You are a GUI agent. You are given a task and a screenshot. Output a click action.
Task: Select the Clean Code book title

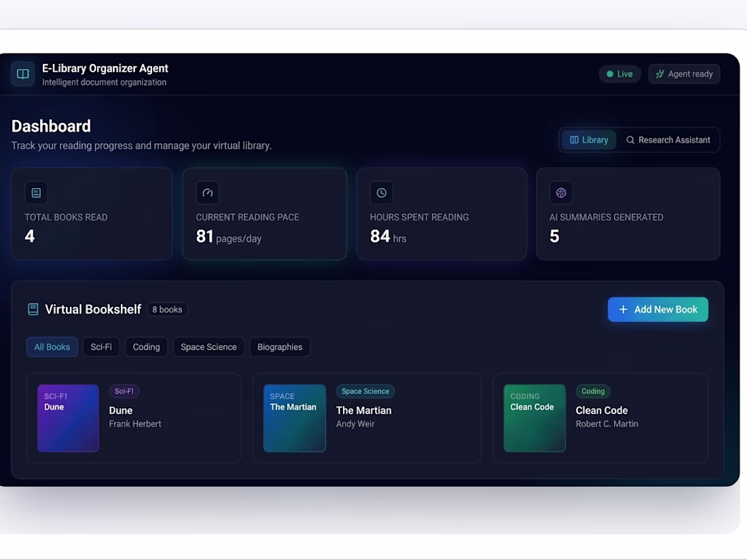[x=602, y=411]
